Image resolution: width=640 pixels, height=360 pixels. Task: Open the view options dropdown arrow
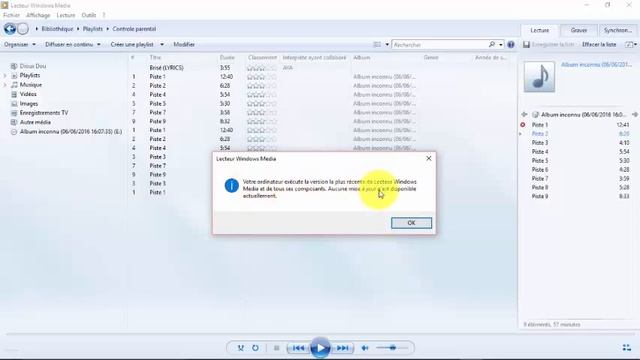[387, 44]
